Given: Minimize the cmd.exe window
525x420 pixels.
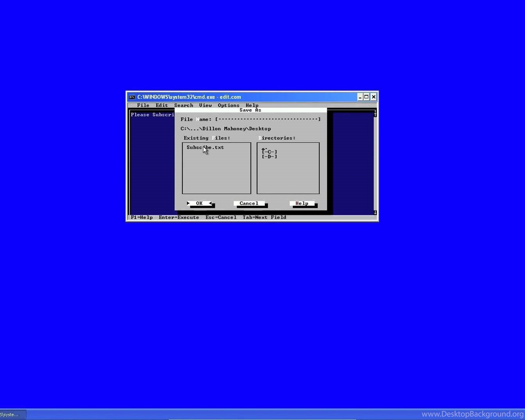Looking at the screenshot, I should coord(360,97).
